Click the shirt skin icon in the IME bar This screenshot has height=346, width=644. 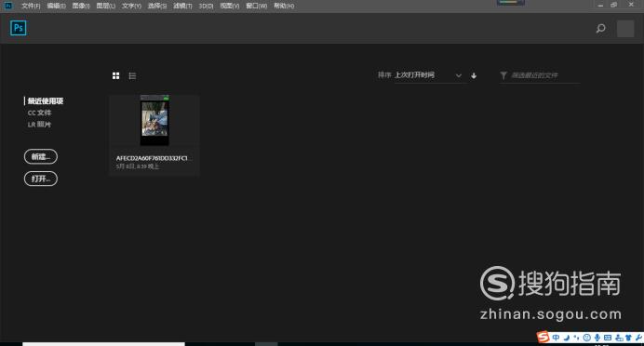(x=628, y=338)
